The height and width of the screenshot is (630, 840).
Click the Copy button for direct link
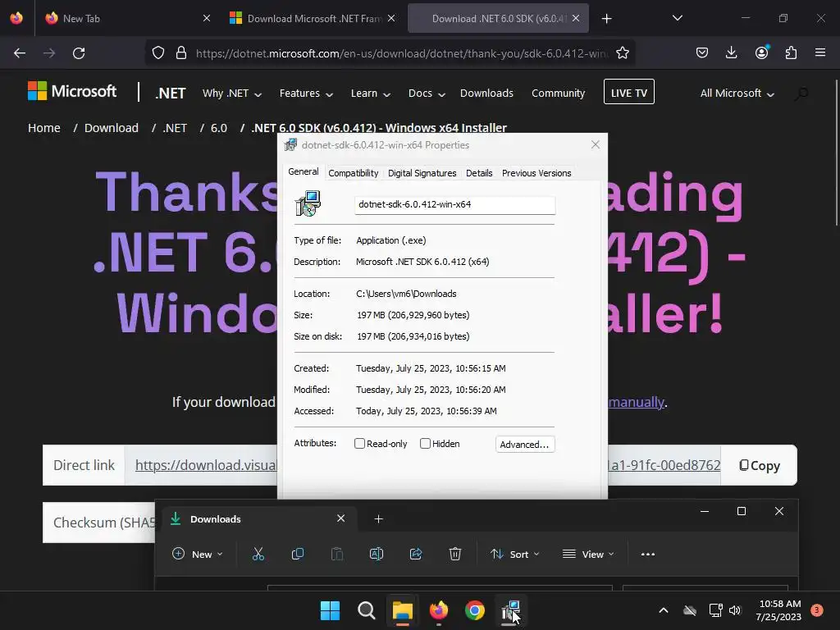(x=759, y=466)
